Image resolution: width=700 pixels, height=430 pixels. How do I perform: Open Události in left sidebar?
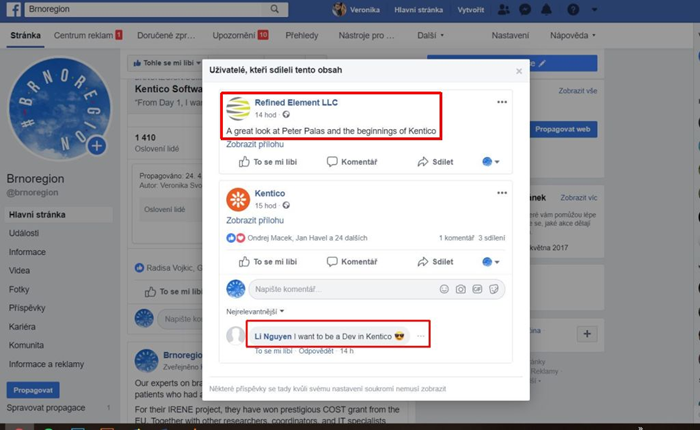tap(24, 233)
